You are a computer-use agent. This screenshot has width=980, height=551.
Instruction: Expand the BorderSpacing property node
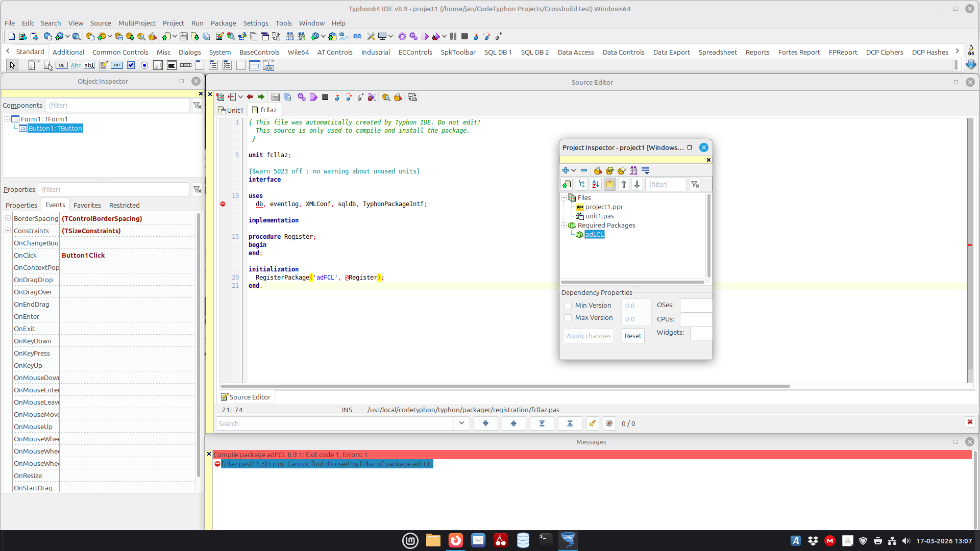8,218
